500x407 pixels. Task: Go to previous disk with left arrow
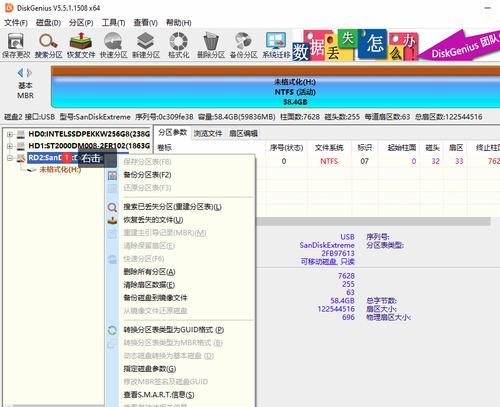pyautogui.click(x=21, y=72)
